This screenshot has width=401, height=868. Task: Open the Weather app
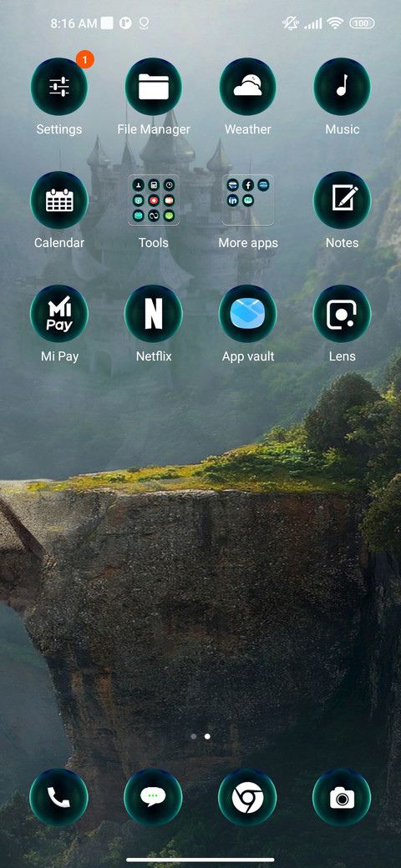(x=247, y=87)
